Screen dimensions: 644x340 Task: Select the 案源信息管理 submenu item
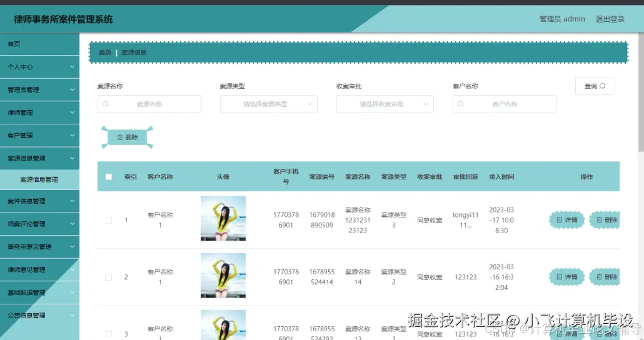point(39,179)
